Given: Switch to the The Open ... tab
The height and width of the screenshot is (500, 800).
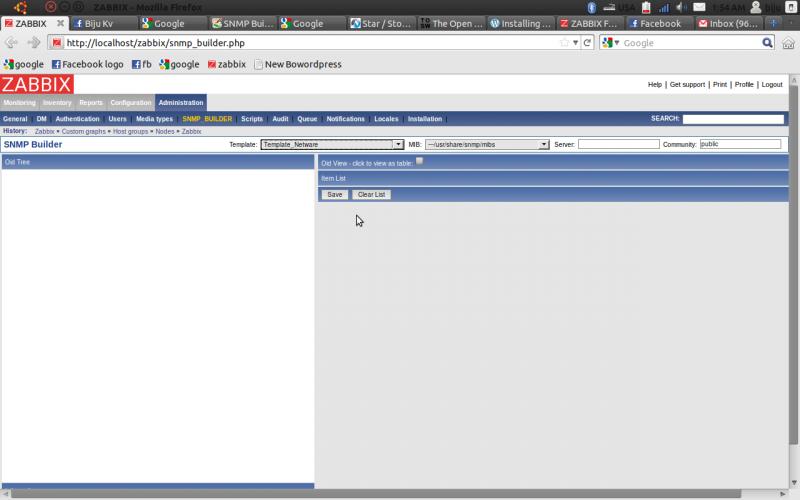Looking at the screenshot, I should pyautogui.click(x=451, y=23).
